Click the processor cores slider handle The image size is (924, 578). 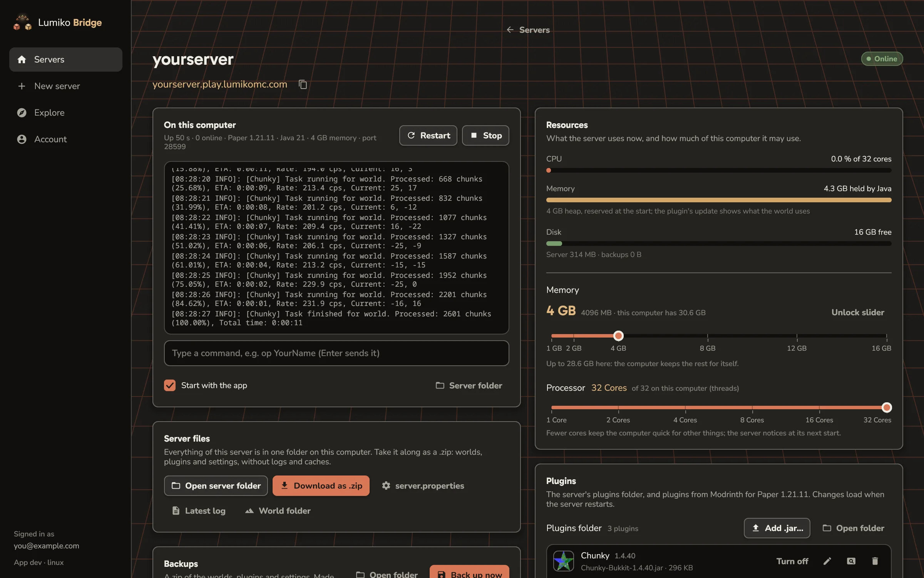tap(887, 407)
